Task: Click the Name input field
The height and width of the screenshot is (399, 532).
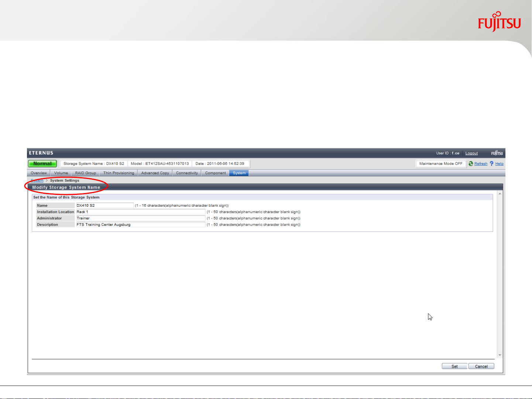Action: tap(104, 206)
